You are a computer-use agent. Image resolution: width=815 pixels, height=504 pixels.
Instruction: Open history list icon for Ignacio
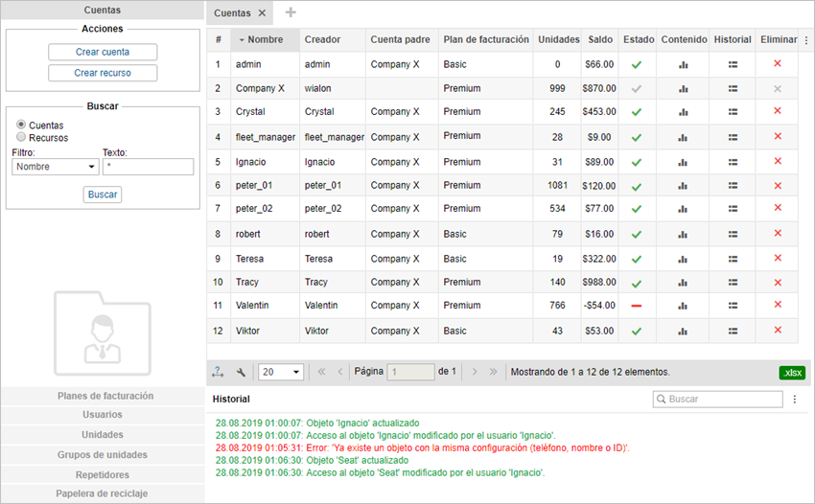pos(733,162)
